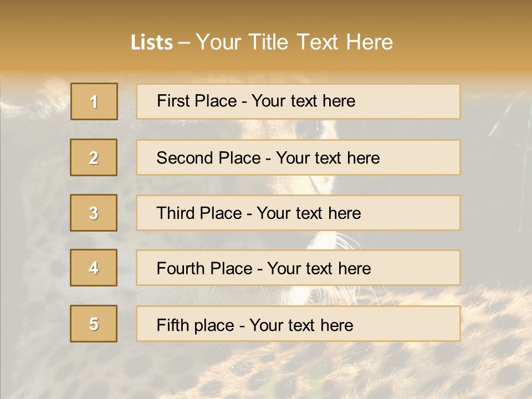532x399 pixels.
Task: Select the number 2 box
Action: pos(94,157)
